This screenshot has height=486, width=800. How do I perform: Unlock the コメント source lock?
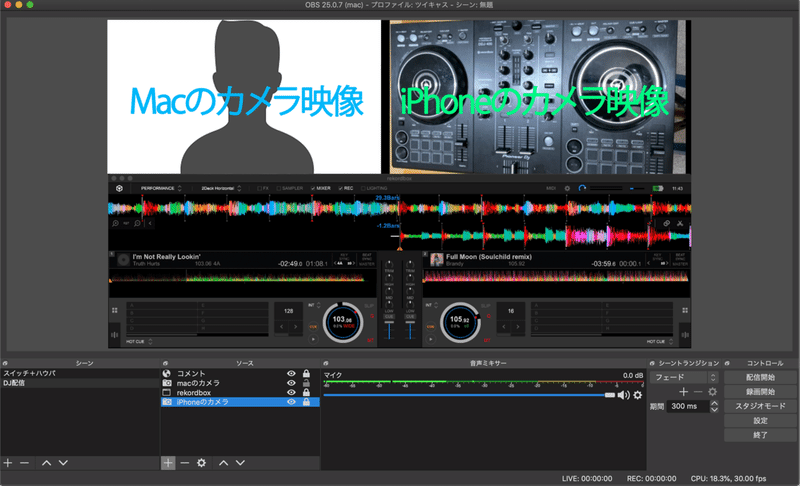click(x=306, y=373)
